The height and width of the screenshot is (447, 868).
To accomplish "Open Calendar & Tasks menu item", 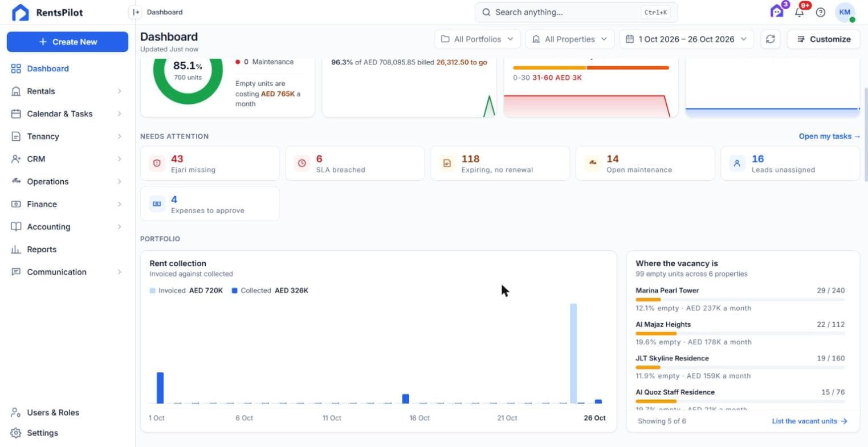I will pyautogui.click(x=67, y=113).
